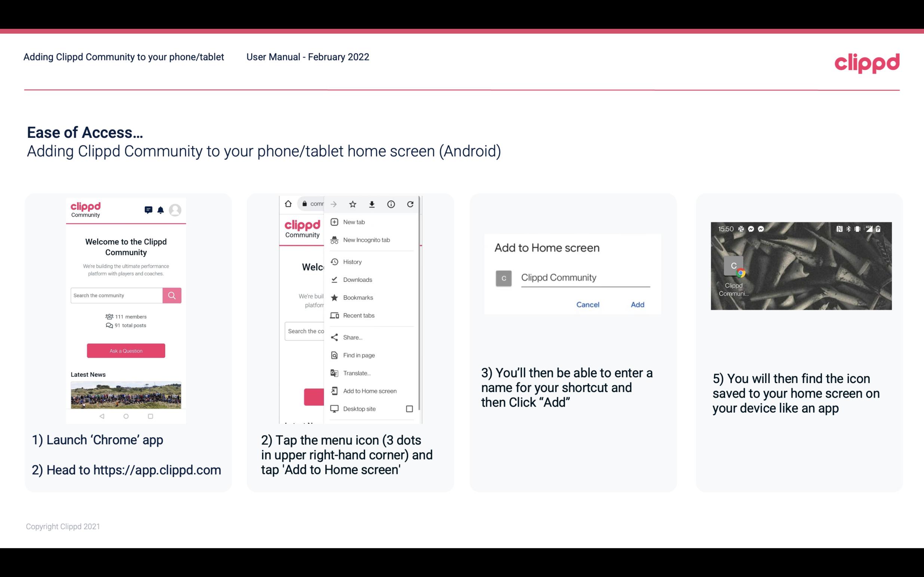Select 'New tab' from Chrome menu
The image size is (924, 577).
(353, 222)
